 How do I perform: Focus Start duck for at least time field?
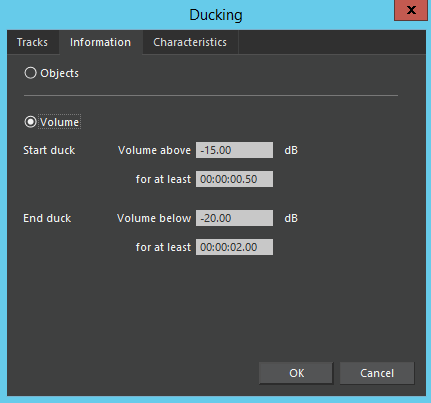pos(234,179)
